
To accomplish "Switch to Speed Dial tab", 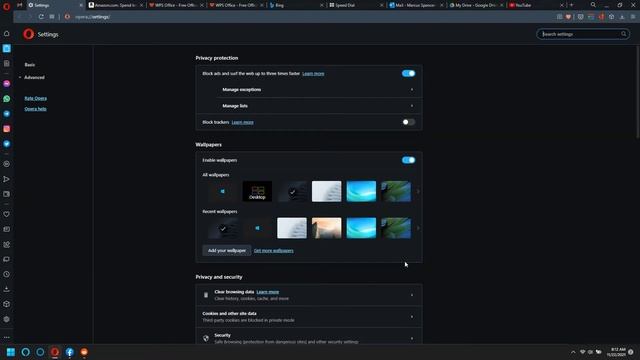I will [355, 5].
